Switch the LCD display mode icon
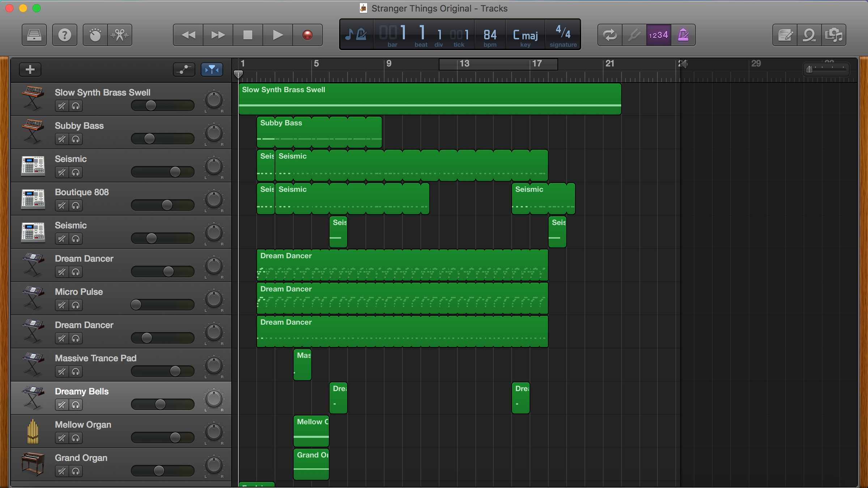The height and width of the screenshot is (488, 868). point(356,35)
